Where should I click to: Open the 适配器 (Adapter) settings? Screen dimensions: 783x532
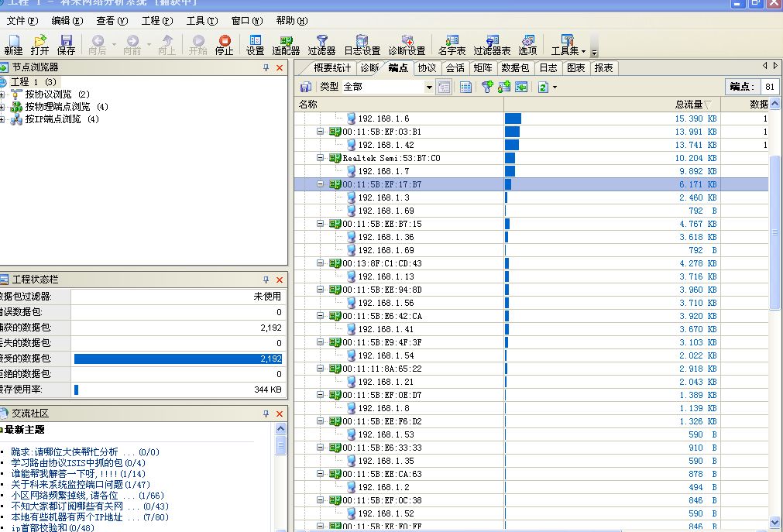[x=286, y=44]
